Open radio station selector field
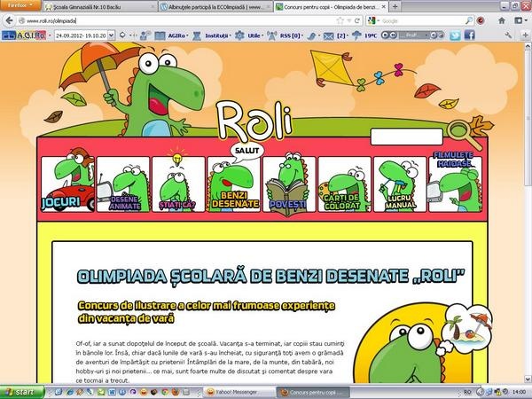The width and height of the screenshot is (532, 399). coord(412,35)
